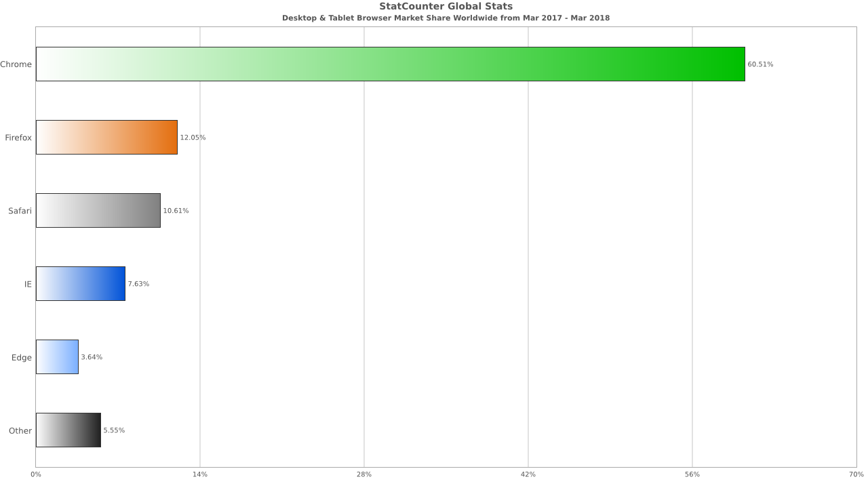This screenshot has height=488, width=868.
Task: Select the blue IE bar
Action: pos(81,284)
